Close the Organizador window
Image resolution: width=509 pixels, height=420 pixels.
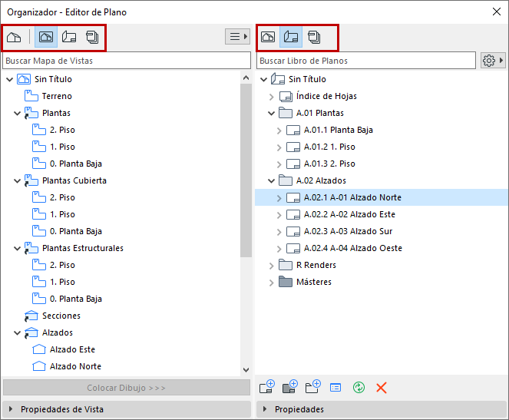coord(497,12)
